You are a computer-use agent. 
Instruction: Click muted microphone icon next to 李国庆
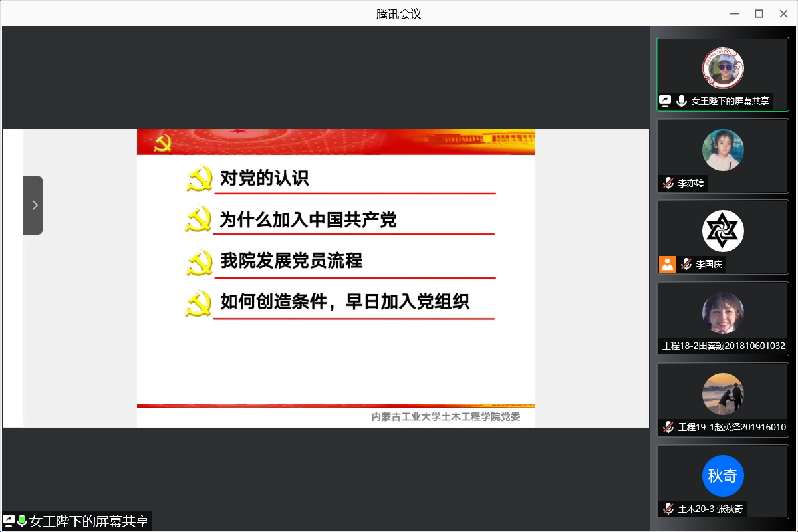pos(686,264)
